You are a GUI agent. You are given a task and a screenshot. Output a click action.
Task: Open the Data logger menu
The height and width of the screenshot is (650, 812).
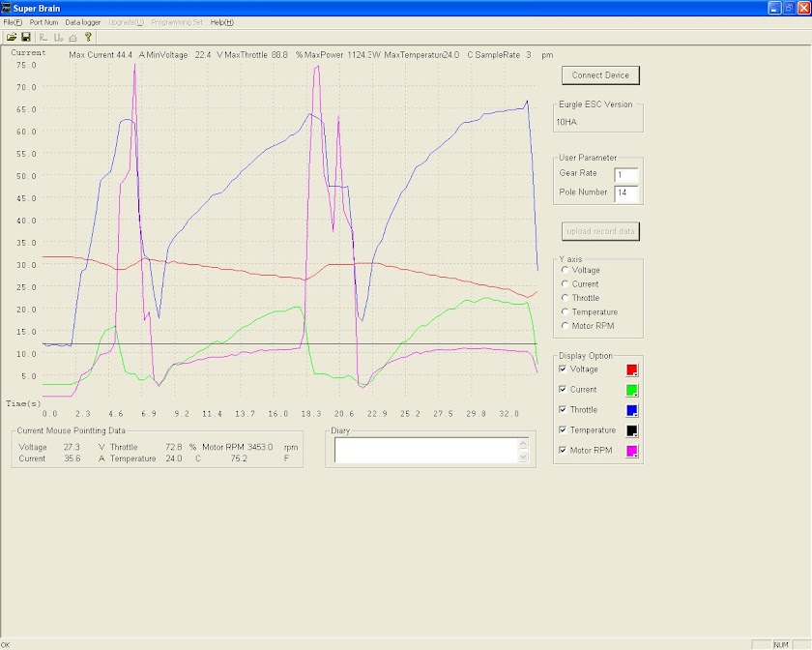[83, 22]
